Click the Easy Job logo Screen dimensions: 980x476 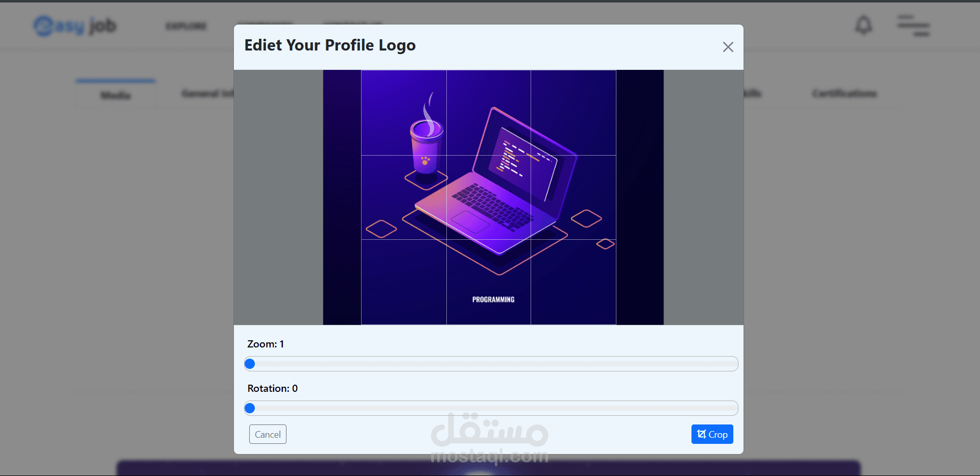point(75,26)
